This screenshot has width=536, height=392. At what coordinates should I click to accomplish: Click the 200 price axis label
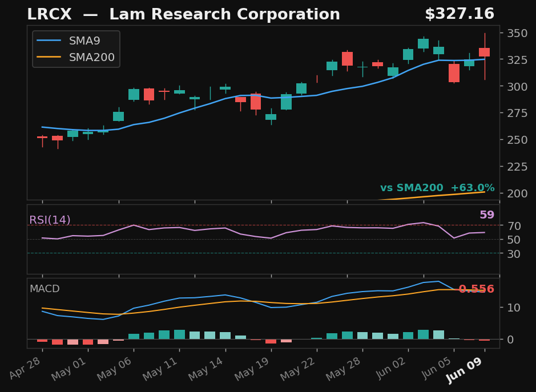point(517,193)
